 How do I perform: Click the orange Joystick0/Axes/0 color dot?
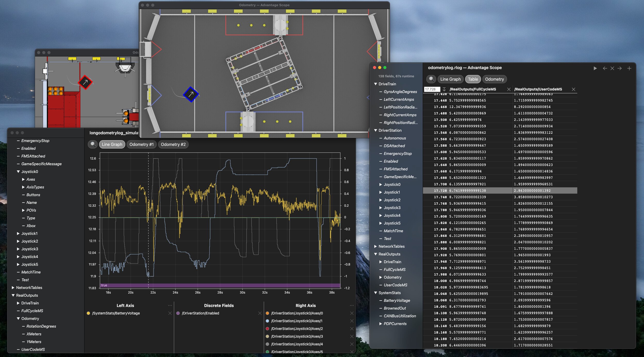(267, 313)
